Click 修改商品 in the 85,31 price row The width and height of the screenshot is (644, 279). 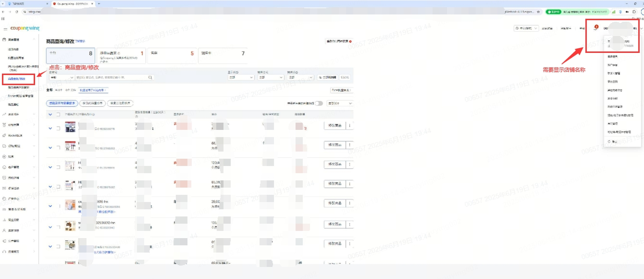(335, 184)
